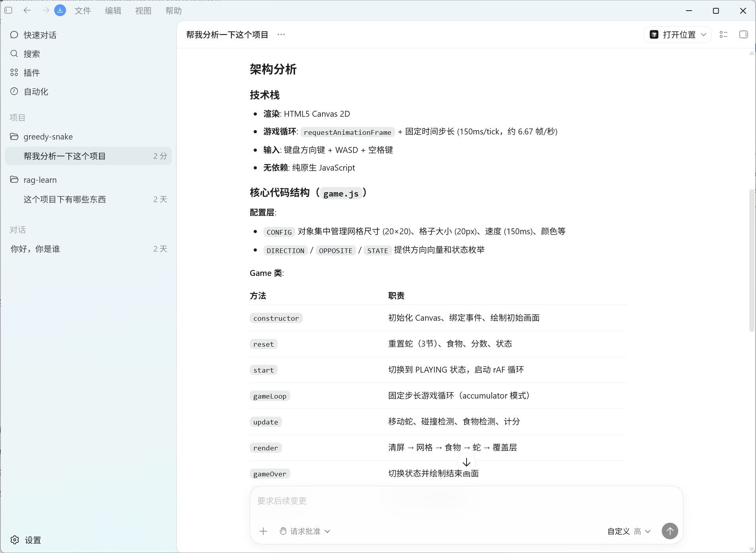Open the 打开位置 dropdown
The image size is (756, 553).
[678, 35]
